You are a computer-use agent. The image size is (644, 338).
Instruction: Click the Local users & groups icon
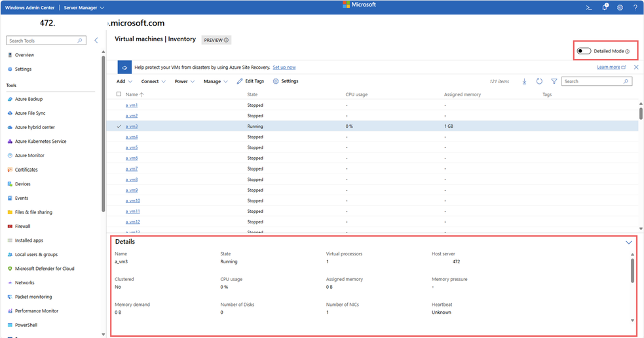pos(10,255)
